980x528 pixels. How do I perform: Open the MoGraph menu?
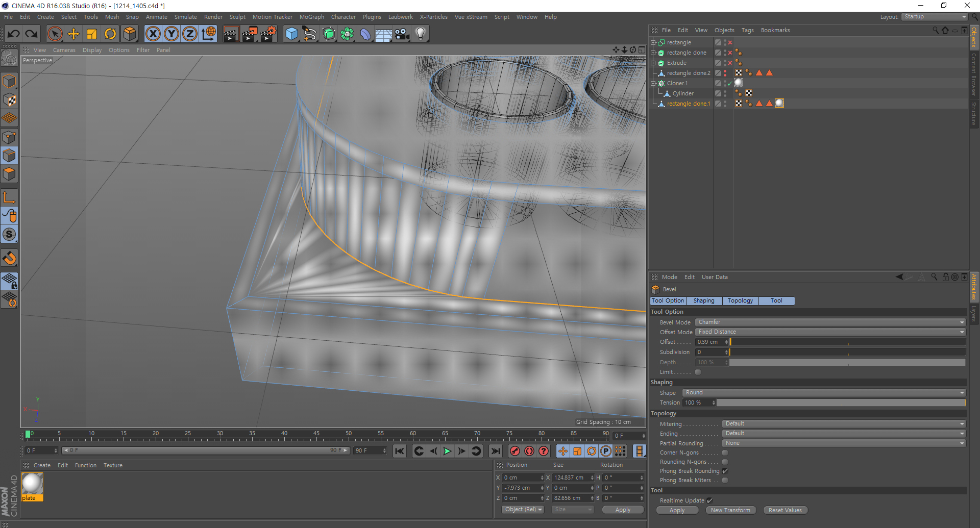(x=311, y=17)
